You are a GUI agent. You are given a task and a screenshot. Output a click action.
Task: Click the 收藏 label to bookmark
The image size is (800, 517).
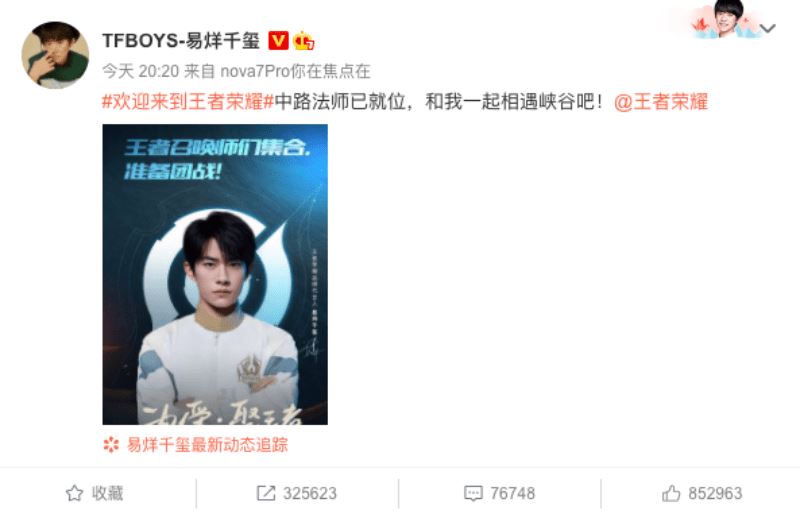click(x=107, y=493)
